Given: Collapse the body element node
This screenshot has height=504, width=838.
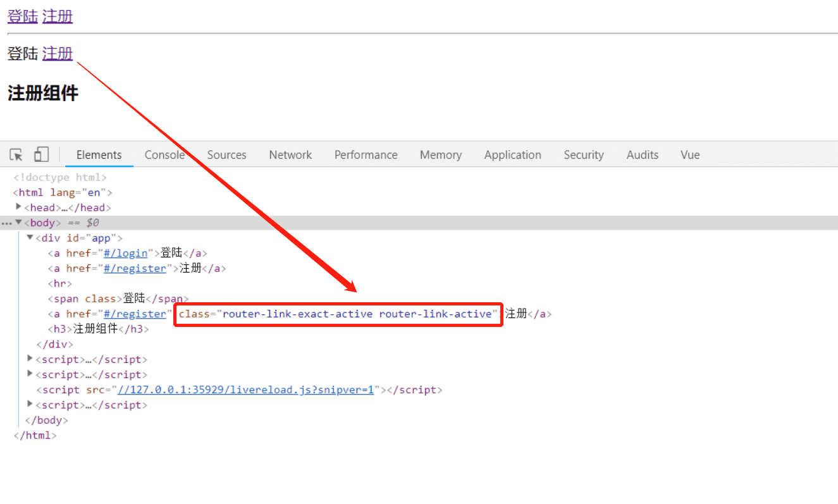Looking at the screenshot, I should pos(18,223).
